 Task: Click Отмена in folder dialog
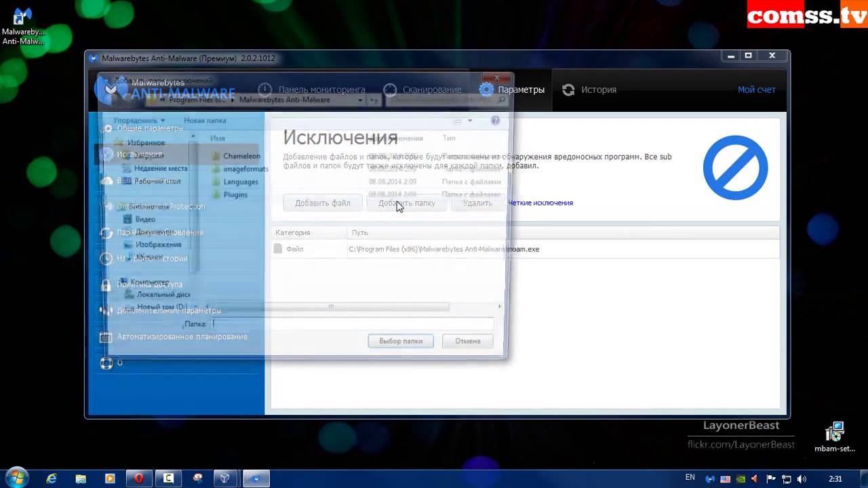(467, 341)
